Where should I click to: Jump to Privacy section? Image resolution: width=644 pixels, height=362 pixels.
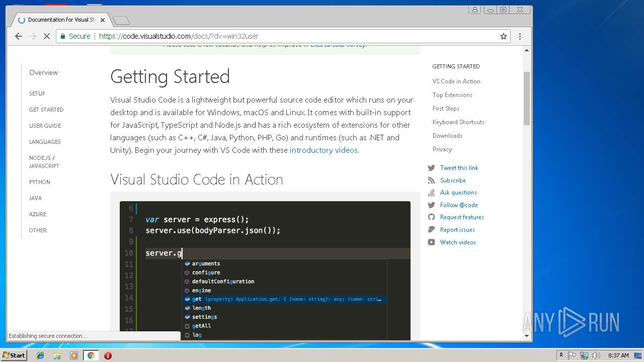[x=442, y=149]
